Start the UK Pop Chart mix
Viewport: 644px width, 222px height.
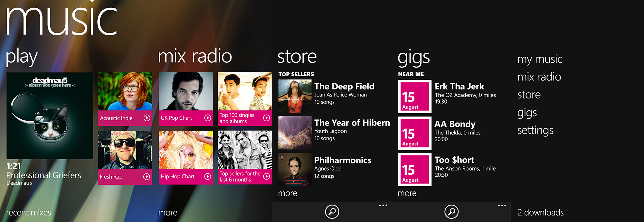208,118
